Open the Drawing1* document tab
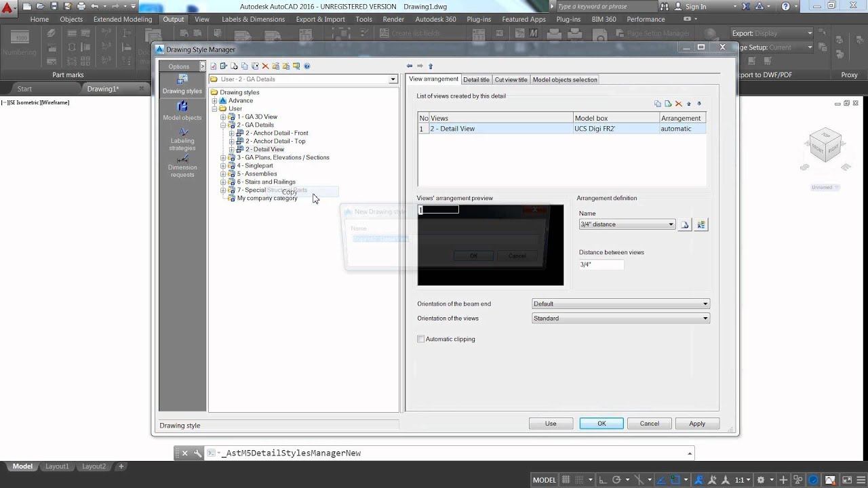 tap(103, 89)
